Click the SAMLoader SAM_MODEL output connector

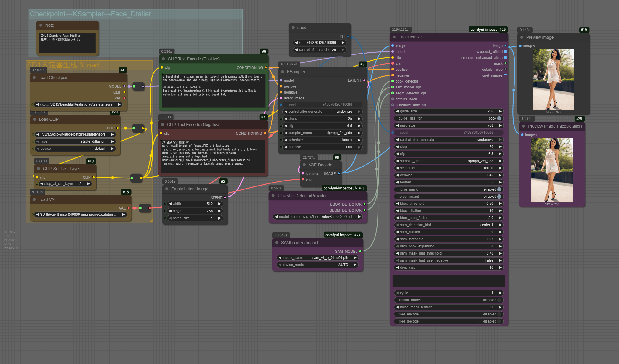pyautogui.click(x=360, y=251)
